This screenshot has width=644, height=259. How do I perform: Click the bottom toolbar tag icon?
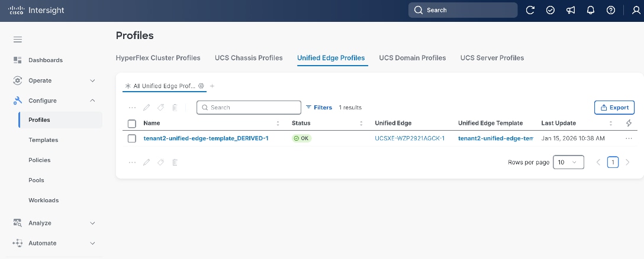[x=160, y=163]
